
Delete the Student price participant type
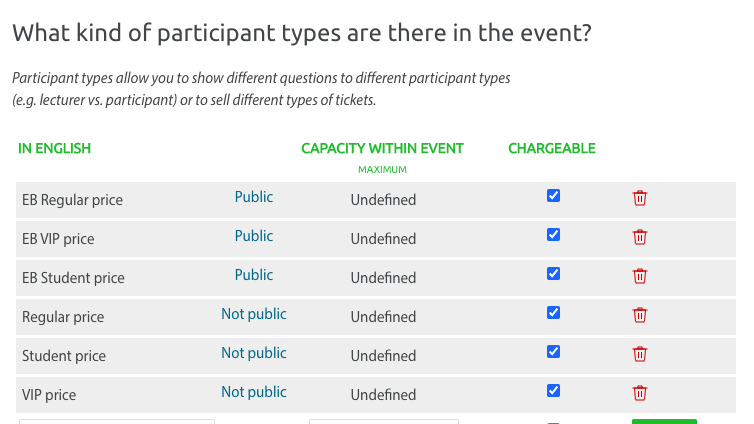tap(640, 354)
